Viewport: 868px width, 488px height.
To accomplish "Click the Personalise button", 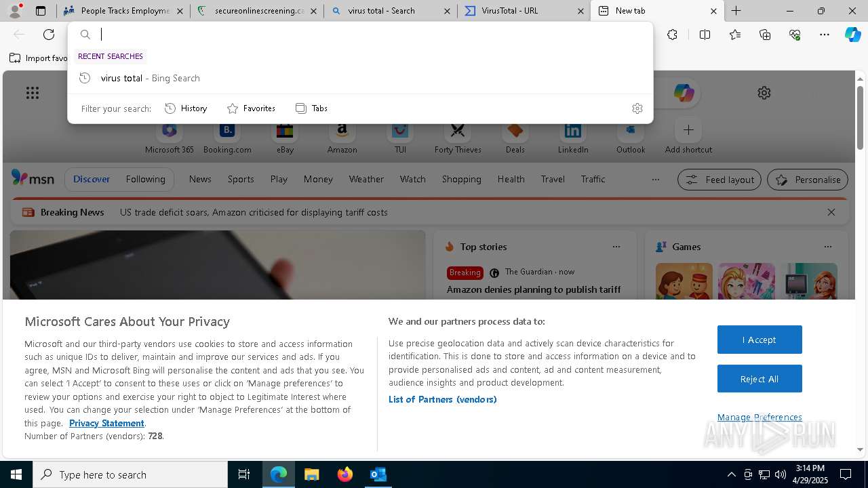I will click(808, 180).
